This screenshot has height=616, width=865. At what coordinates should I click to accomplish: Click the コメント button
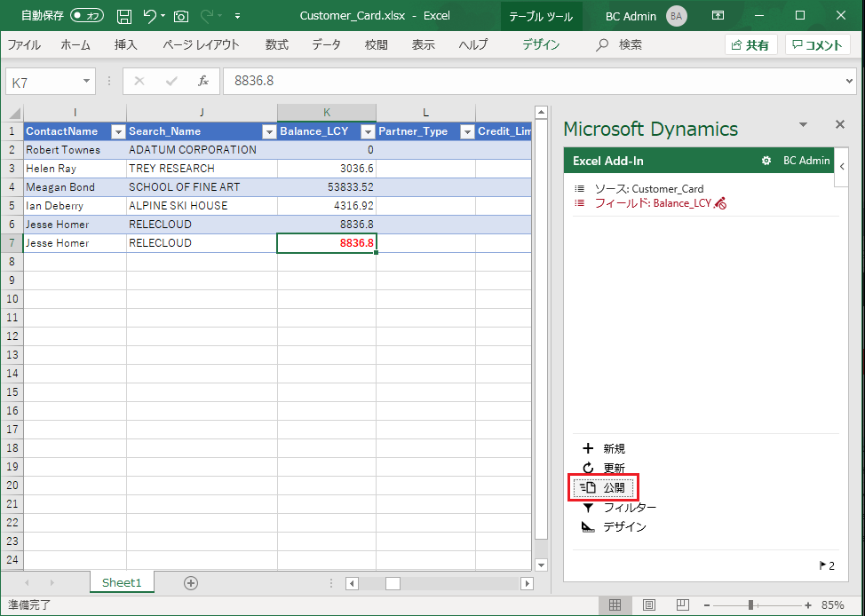coord(818,45)
